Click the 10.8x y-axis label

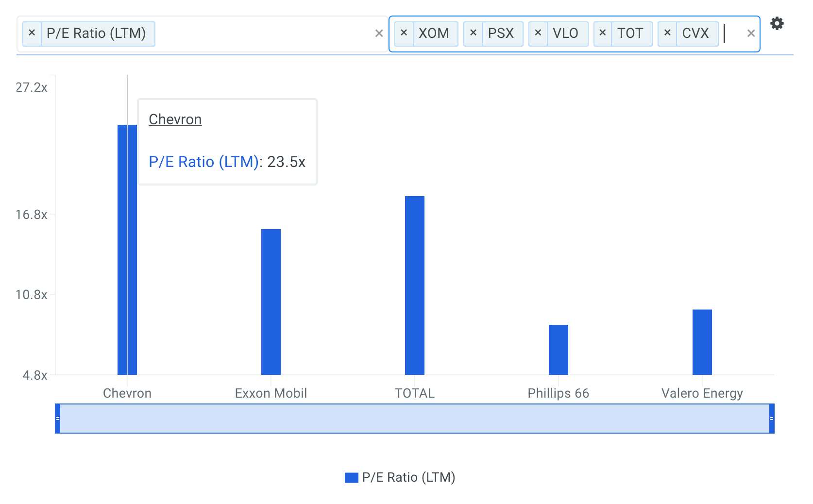(x=32, y=295)
